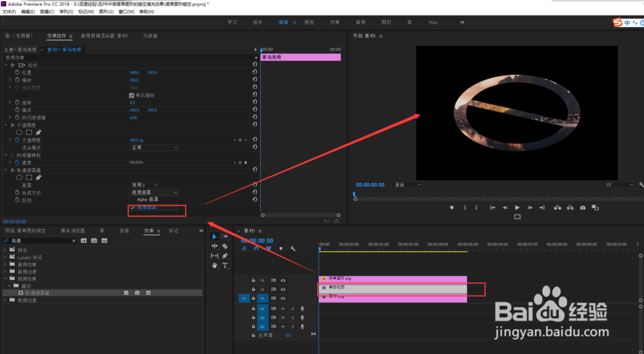Image resolution: width=644 pixels, height=354 pixels.
Task: Expand the Scale parameter
Action: pyautogui.click(x=10, y=80)
